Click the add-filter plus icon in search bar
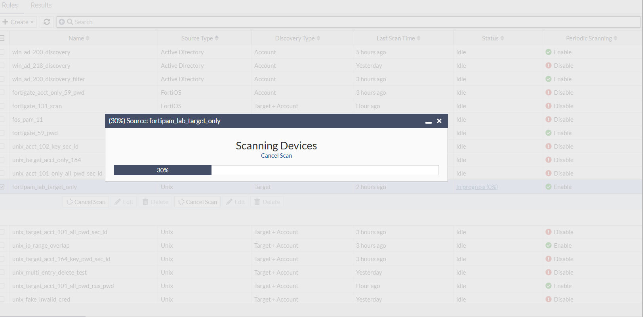This screenshot has height=317, width=644. pos(62,22)
